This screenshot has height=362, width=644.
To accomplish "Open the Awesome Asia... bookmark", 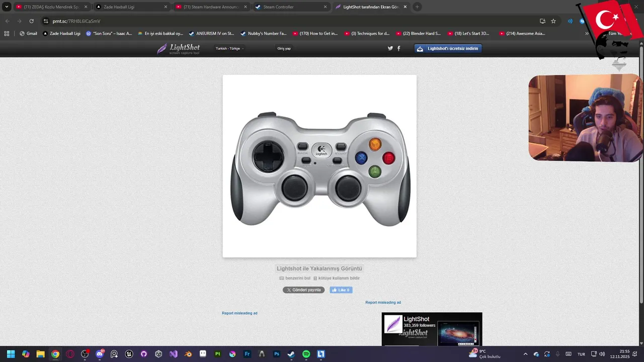I will [x=522, y=34].
